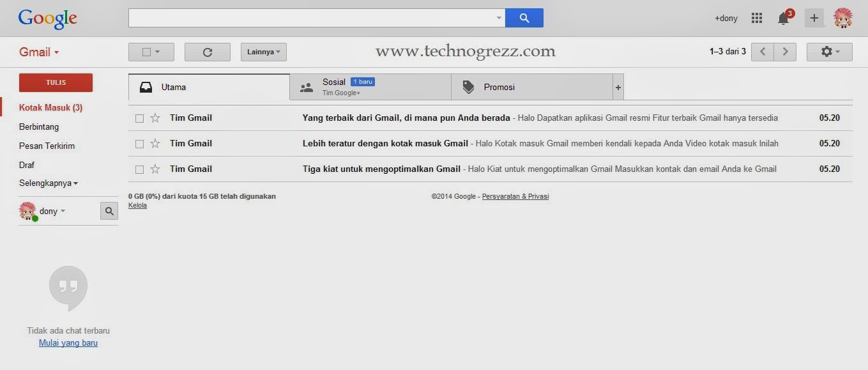Screen dimensions: 868x370
Task: Click the '1 baru' badge on Sosial
Action: (x=363, y=82)
